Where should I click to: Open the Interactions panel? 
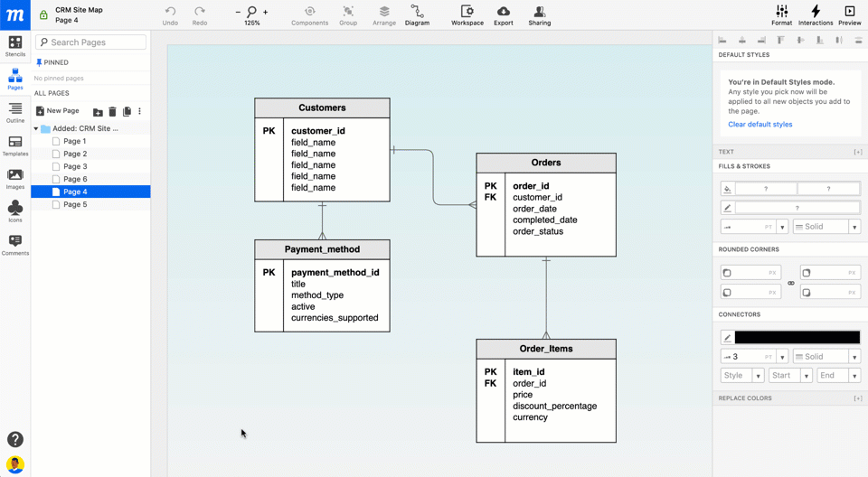click(x=815, y=15)
